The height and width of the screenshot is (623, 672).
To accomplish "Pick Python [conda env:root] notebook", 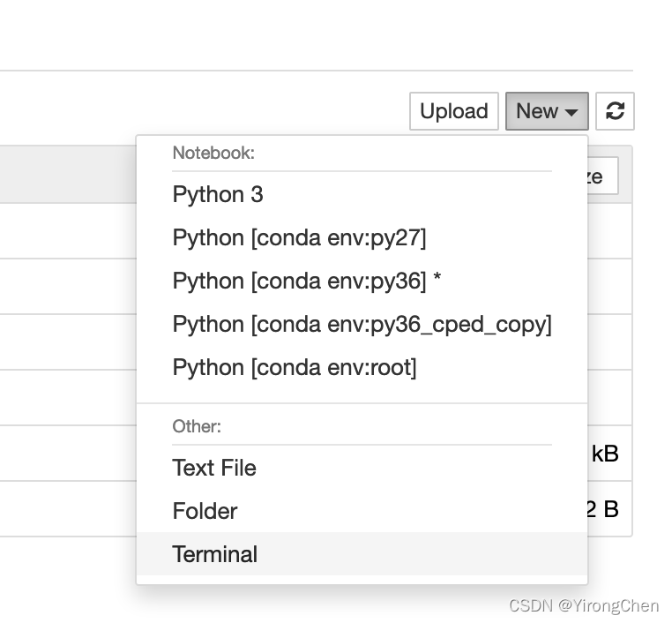I will 295,367.
